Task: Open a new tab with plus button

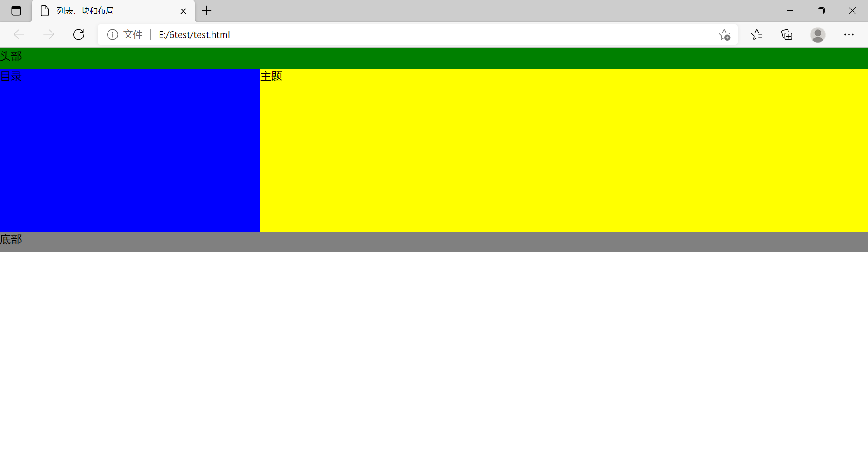Action: point(207,11)
